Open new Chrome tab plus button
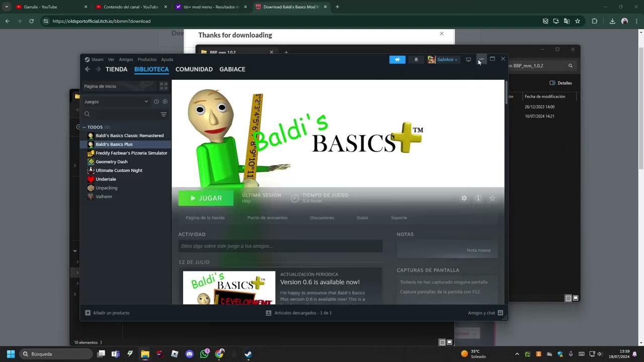Image resolution: width=644 pixels, height=362 pixels. [x=337, y=7]
